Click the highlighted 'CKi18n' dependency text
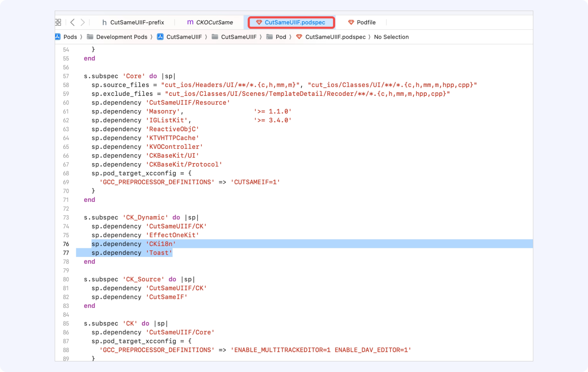588x372 pixels. [161, 244]
